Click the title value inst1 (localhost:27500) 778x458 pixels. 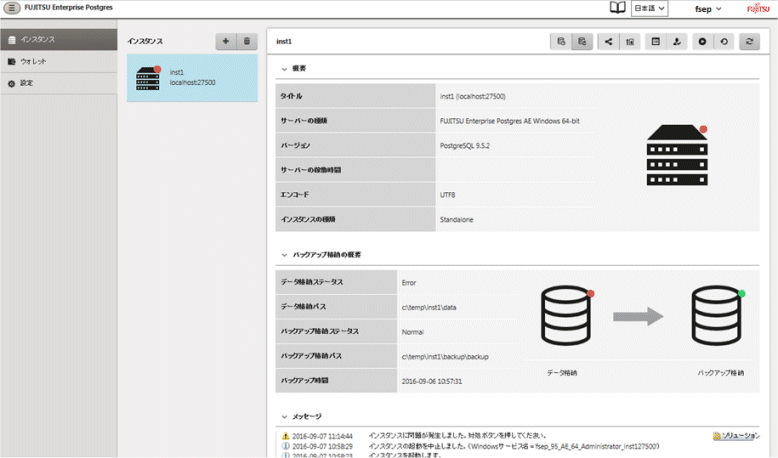point(473,96)
